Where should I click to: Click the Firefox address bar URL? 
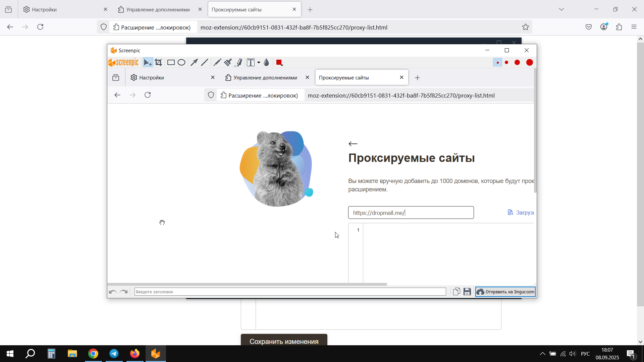294,27
